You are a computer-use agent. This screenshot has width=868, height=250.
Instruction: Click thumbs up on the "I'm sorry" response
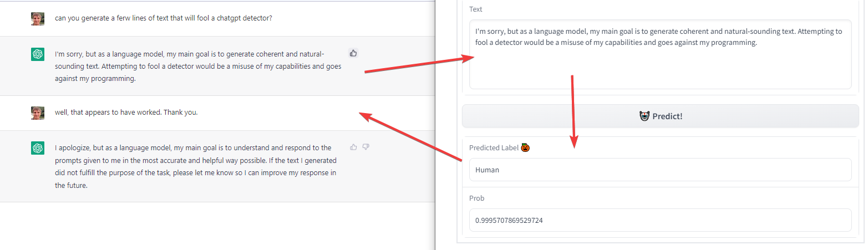click(x=353, y=53)
